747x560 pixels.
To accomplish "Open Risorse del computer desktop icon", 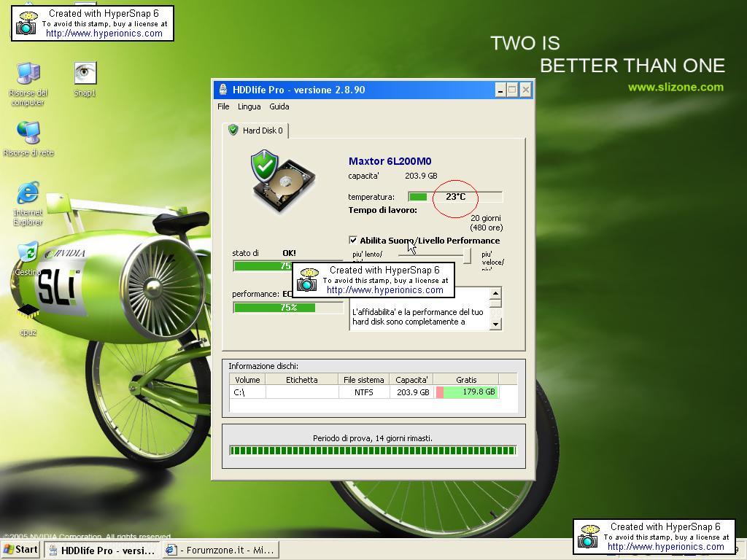I will [28, 83].
